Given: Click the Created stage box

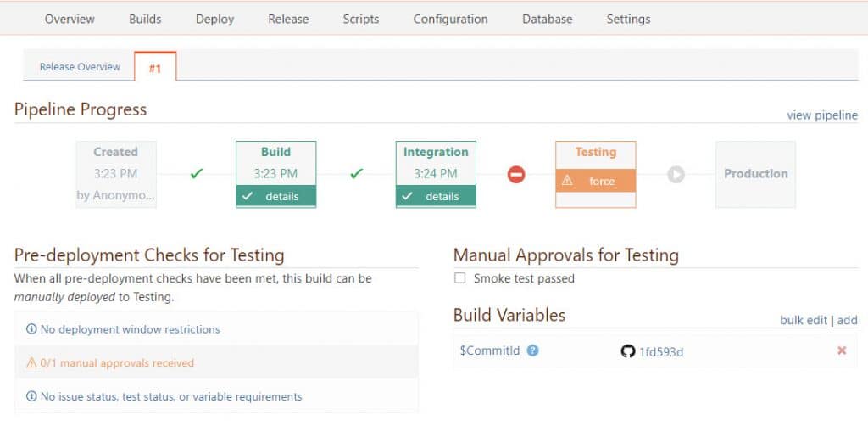Looking at the screenshot, I should 115,174.
